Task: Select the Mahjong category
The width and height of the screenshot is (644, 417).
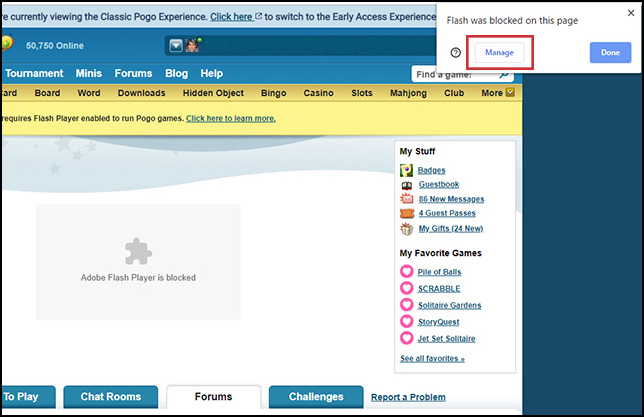Action: 408,93
